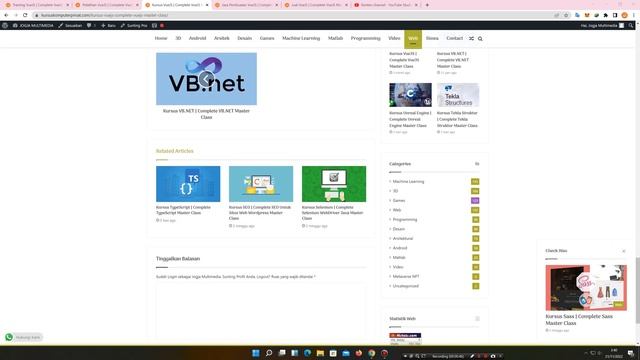
Task: Open Microsoft Edge from taskbar
Action: 307,353
